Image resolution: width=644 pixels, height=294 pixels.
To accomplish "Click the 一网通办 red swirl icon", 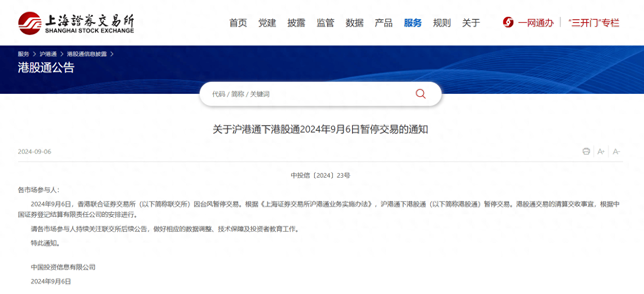I will point(508,23).
